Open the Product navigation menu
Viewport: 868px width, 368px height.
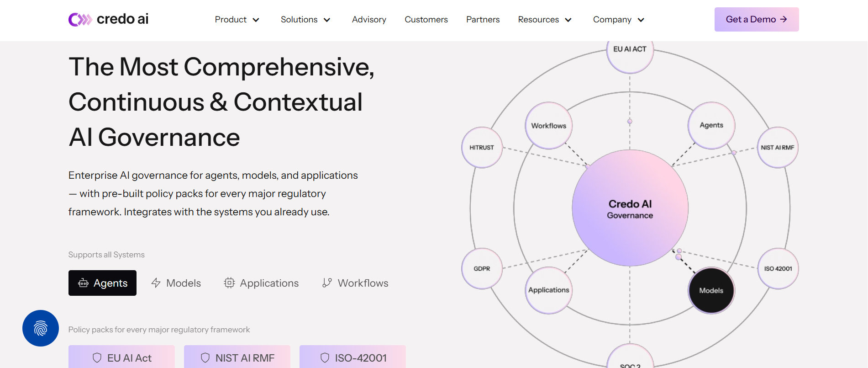point(237,20)
